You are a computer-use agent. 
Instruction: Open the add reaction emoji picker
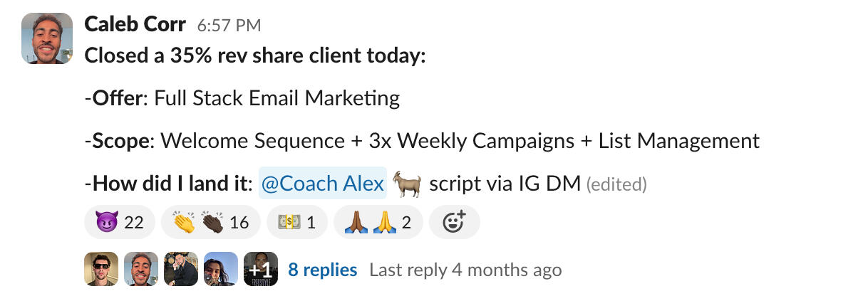[x=455, y=223]
